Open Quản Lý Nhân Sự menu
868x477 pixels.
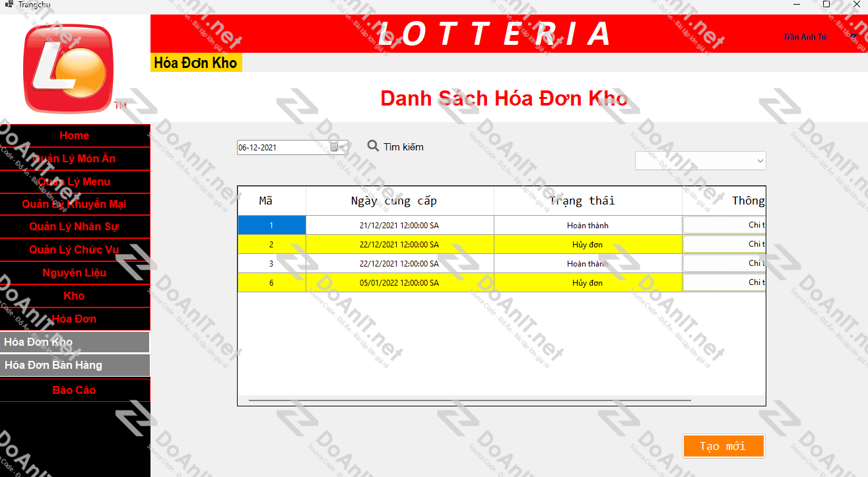click(75, 226)
